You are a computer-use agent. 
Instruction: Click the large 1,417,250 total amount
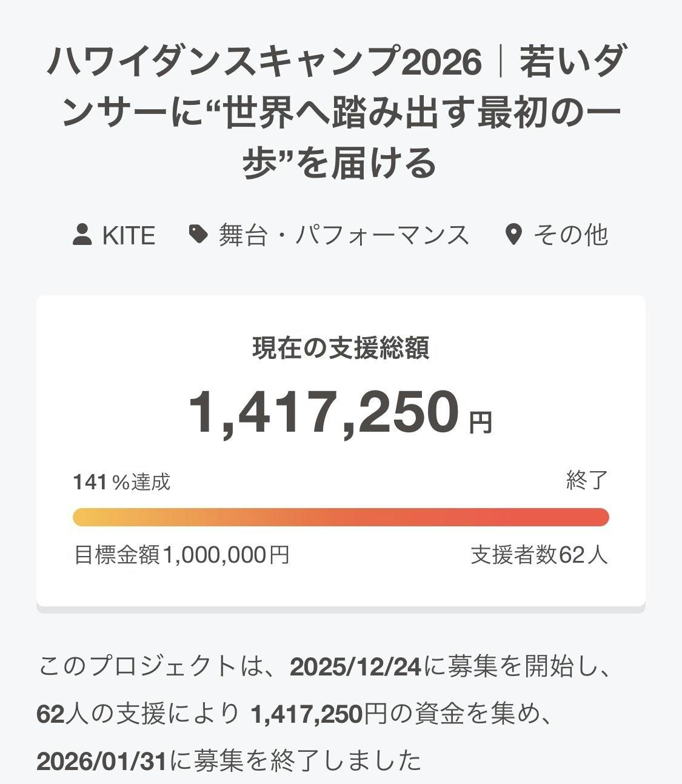click(322, 412)
